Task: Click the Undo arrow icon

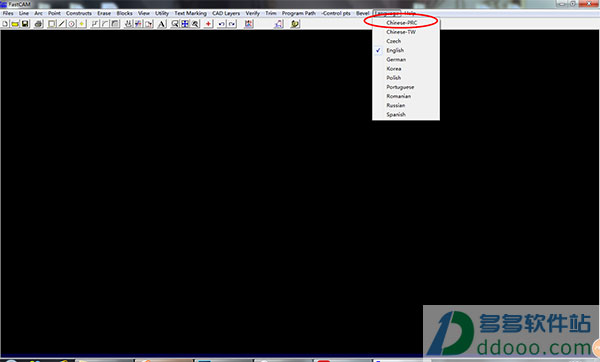Action: [x=222, y=24]
